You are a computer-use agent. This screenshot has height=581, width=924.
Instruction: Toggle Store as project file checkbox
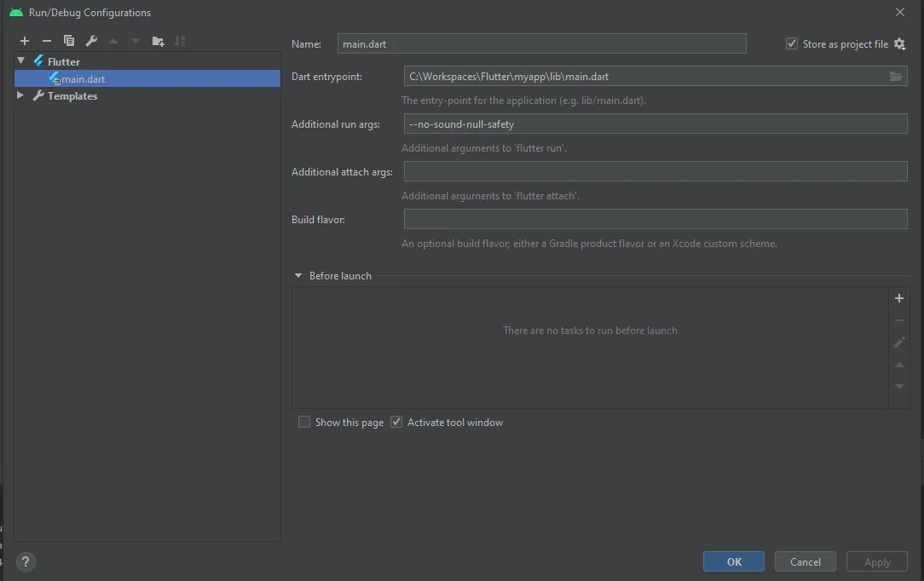click(791, 43)
